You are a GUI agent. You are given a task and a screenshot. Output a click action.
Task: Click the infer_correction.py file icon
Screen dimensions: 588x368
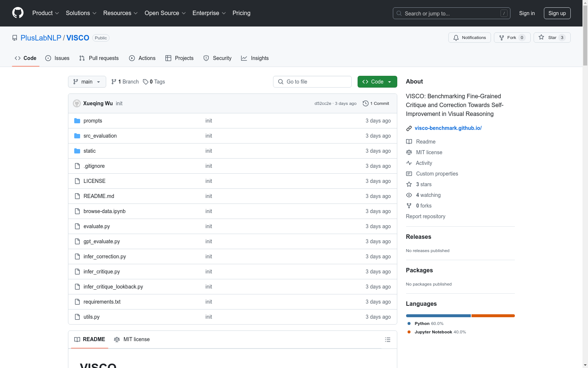77,256
